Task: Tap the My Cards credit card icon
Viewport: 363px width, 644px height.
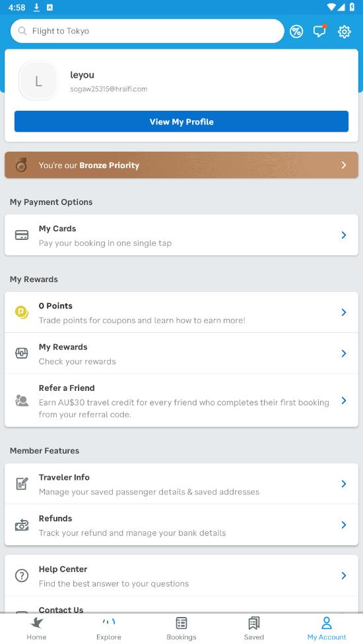Action: point(22,235)
